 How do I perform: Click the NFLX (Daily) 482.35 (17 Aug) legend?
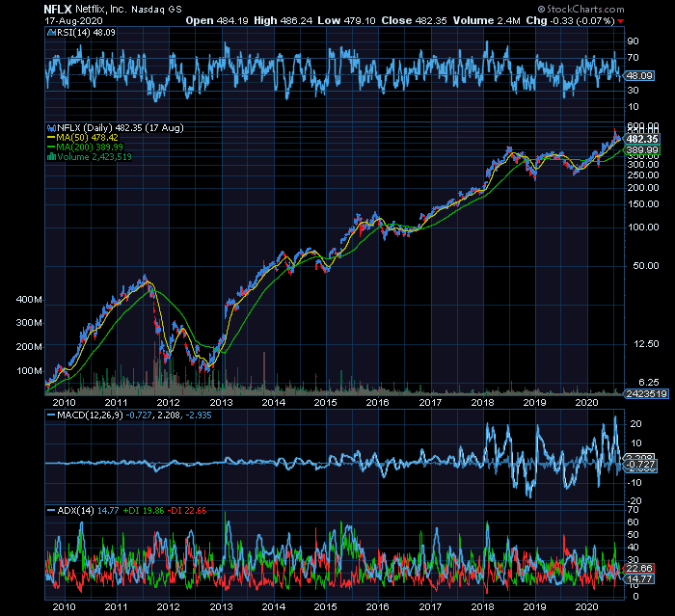tap(121, 128)
